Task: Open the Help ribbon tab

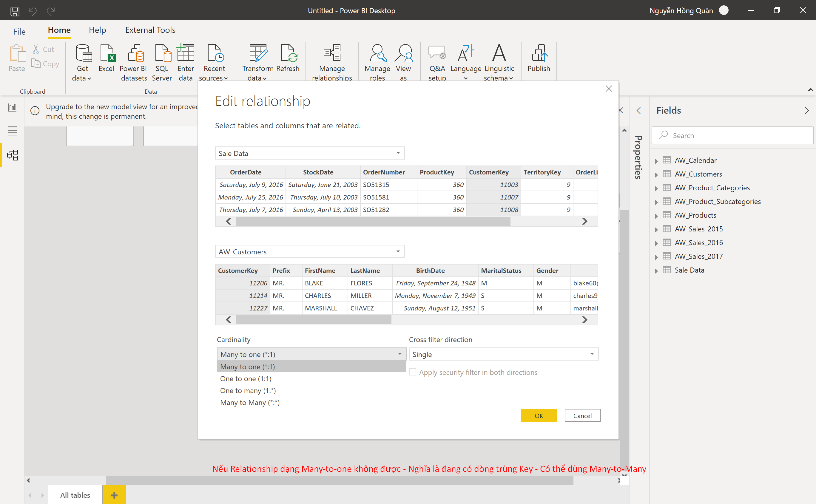Action: pos(97,30)
